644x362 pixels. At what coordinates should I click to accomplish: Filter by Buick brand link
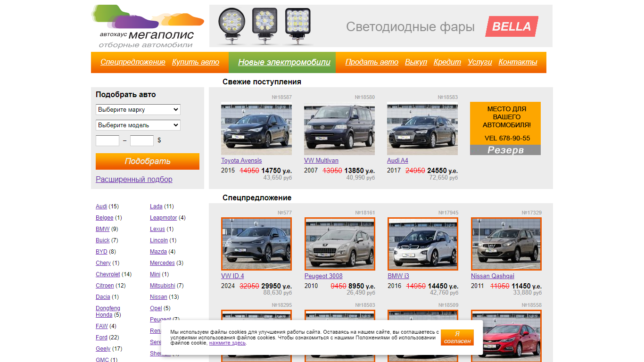point(103,240)
